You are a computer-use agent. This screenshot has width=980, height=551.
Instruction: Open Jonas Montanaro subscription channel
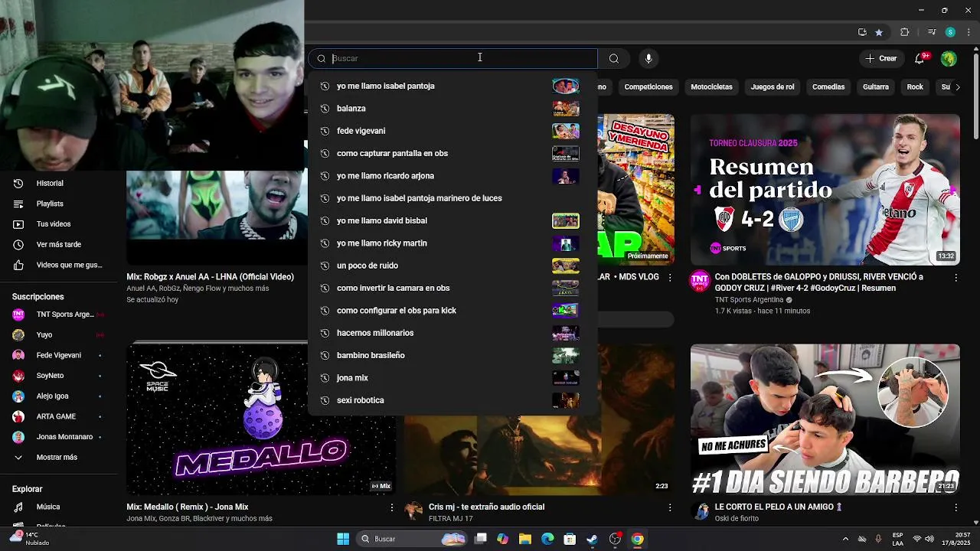pos(59,437)
